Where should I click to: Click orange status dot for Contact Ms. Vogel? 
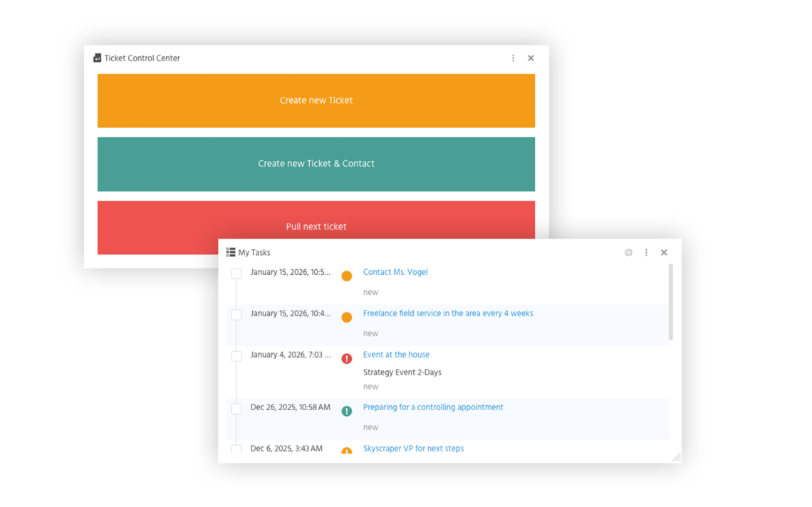(x=347, y=276)
